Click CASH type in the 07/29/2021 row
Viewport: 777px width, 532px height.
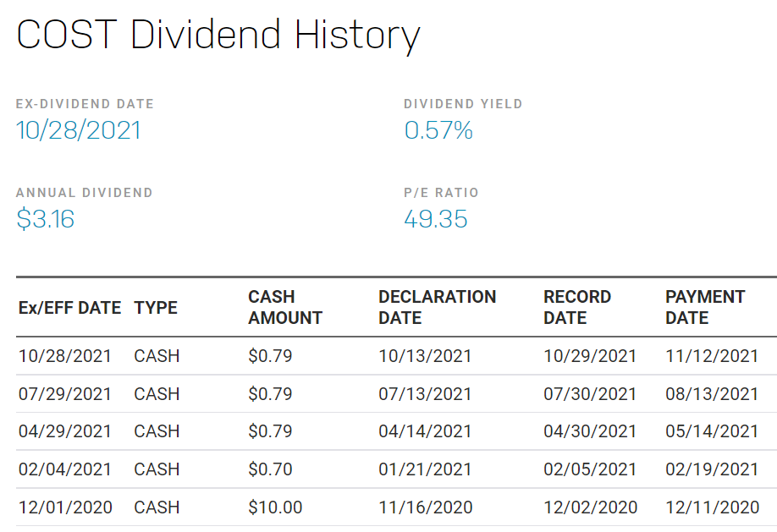coord(157,394)
